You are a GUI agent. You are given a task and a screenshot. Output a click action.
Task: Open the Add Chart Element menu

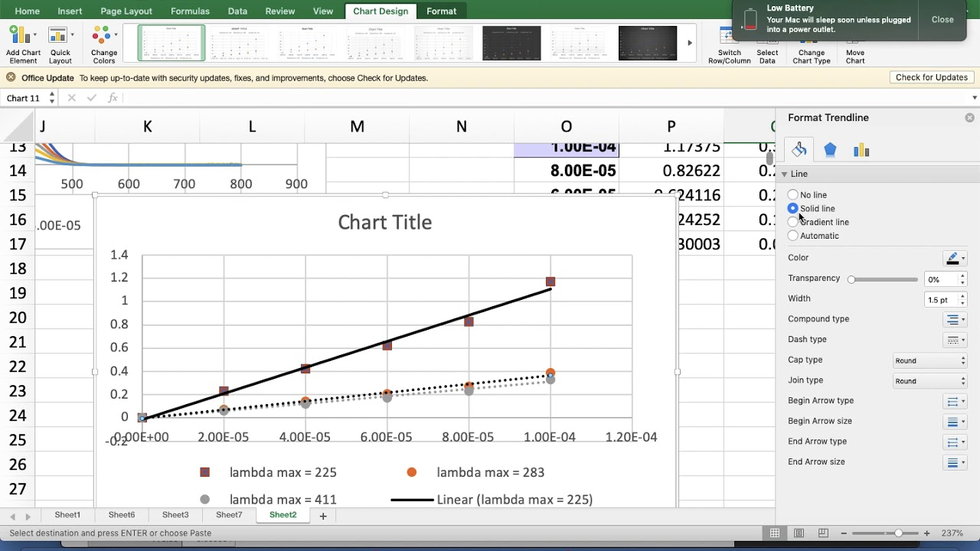click(x=23, y=45)
